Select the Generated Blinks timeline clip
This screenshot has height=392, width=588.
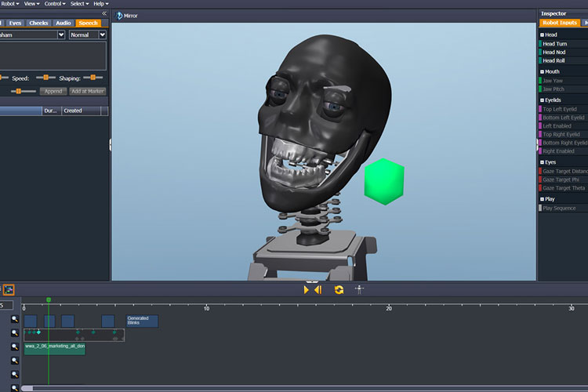(x=142, y=321)
